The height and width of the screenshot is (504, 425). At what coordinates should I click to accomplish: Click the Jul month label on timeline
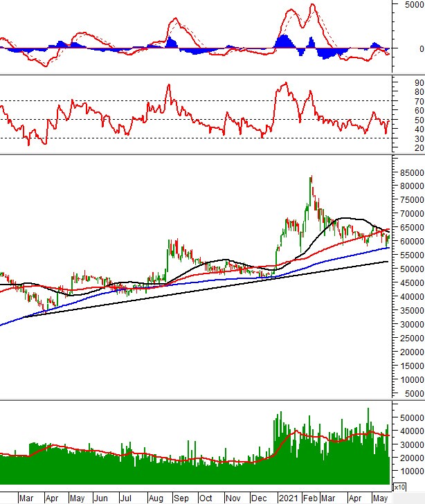[x=125, y=498]
